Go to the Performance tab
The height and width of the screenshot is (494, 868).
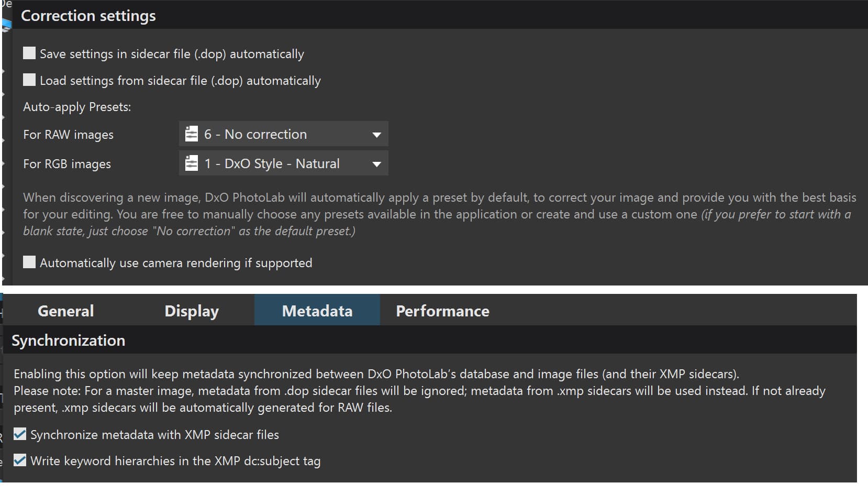tap(442, 311)
